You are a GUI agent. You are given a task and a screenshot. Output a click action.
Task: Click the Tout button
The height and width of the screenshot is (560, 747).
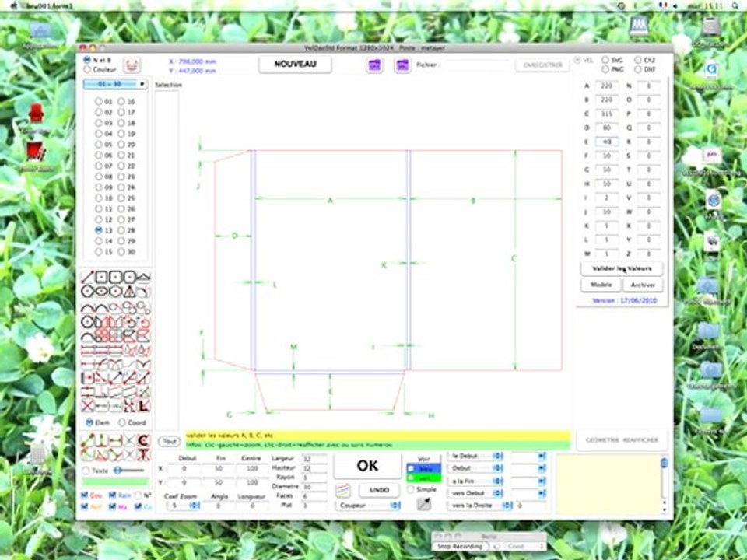169,442
